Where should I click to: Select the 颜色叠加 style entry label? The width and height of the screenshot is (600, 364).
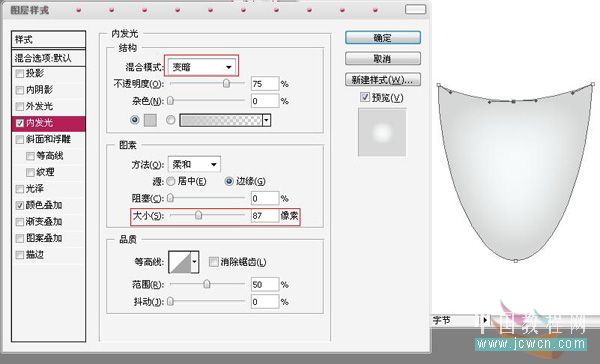44,206
